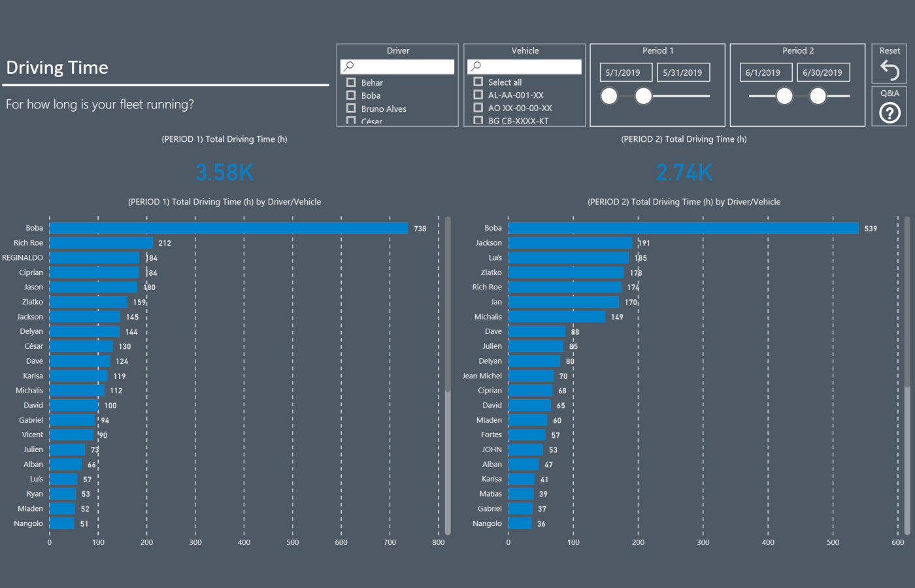Open Period 2 end date 6/30/2019

(822, 73)
